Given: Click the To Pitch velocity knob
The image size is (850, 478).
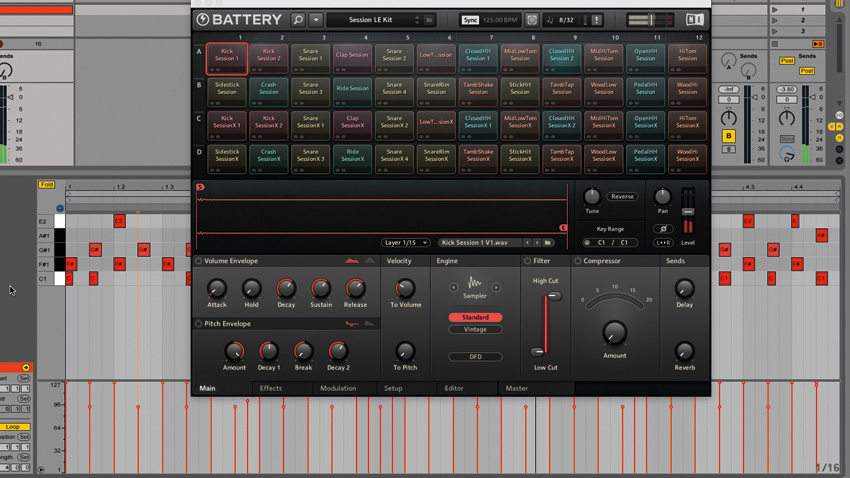Looking at the screenshot, I should [405, 351].
